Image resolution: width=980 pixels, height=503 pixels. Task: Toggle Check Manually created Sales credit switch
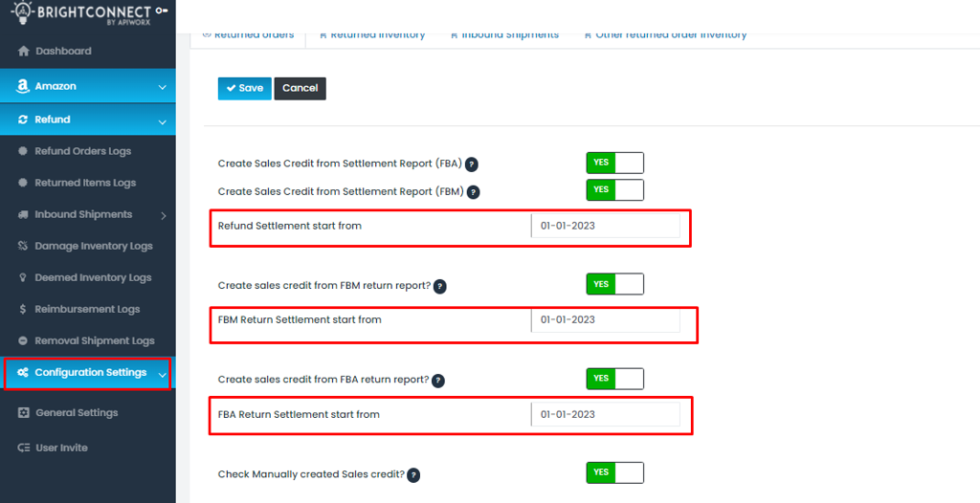615,473
